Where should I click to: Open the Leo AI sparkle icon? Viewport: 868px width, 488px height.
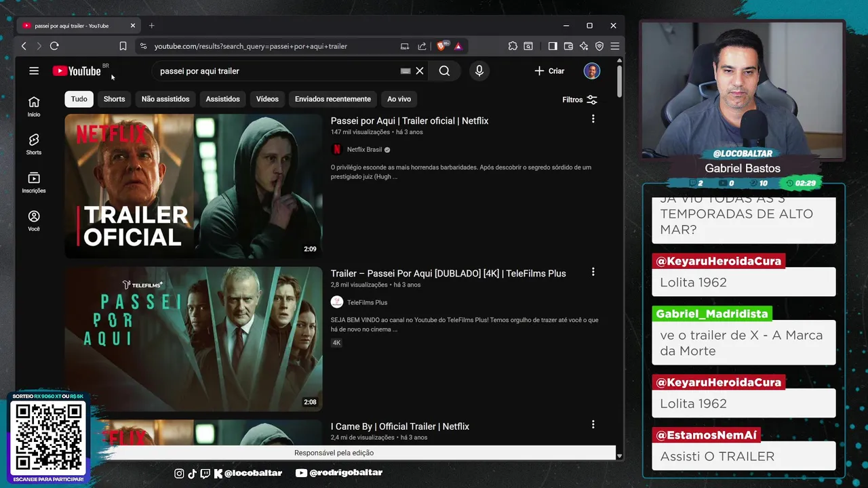pyautogui.click(x=584, y=46)
